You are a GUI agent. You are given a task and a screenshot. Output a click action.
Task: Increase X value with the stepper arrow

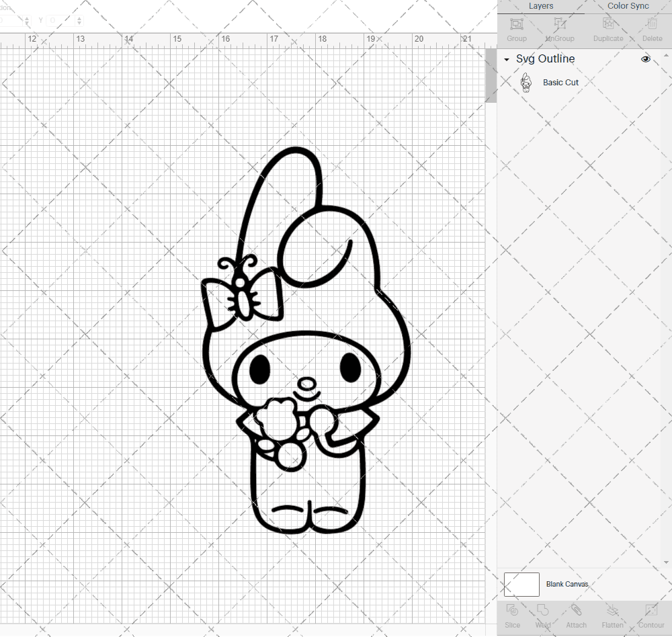coord(27,17)
